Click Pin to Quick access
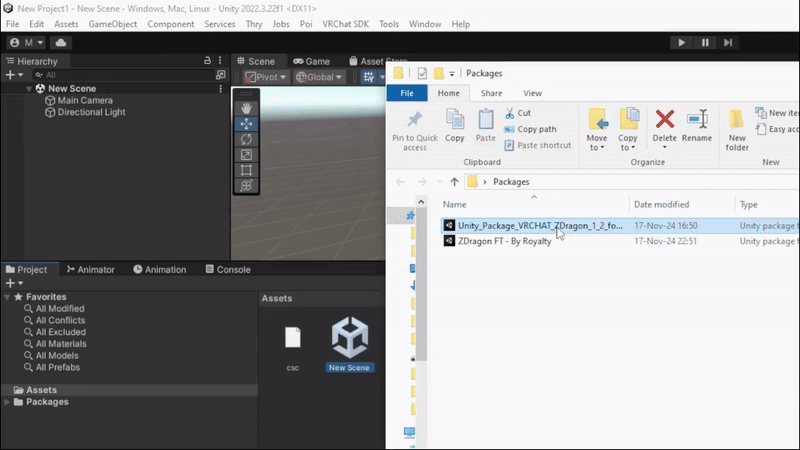 (415, 130)
